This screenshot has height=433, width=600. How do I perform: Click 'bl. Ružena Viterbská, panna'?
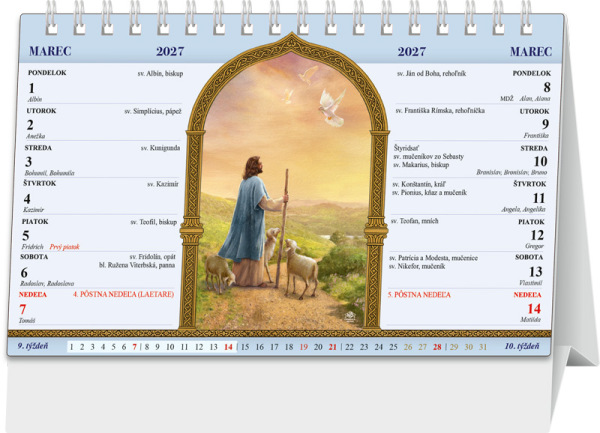137,265
